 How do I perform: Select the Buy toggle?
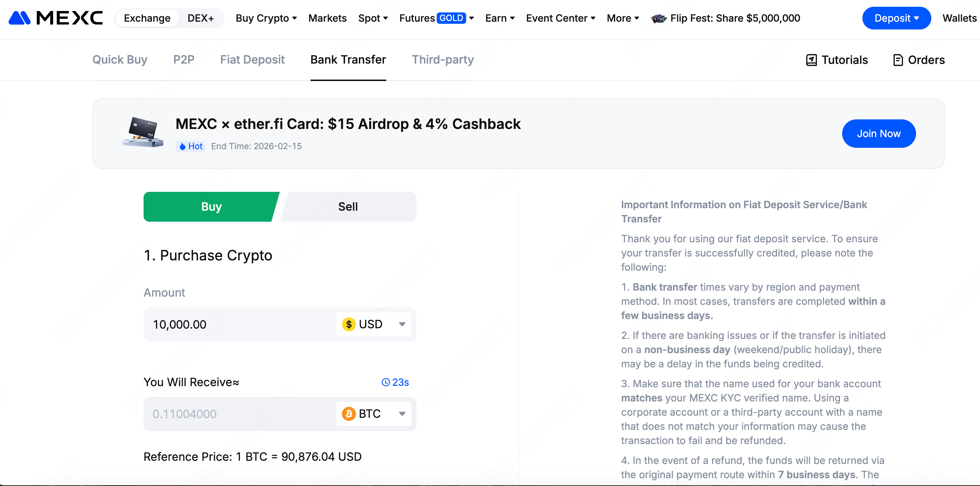pyautogui.click(x=211, y=206)
